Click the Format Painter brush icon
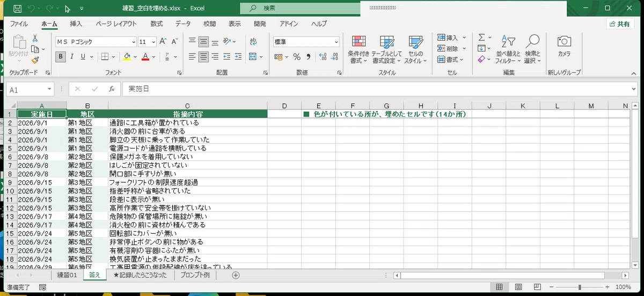The height and width of the screenshot is (296, 644). (35, 61)
